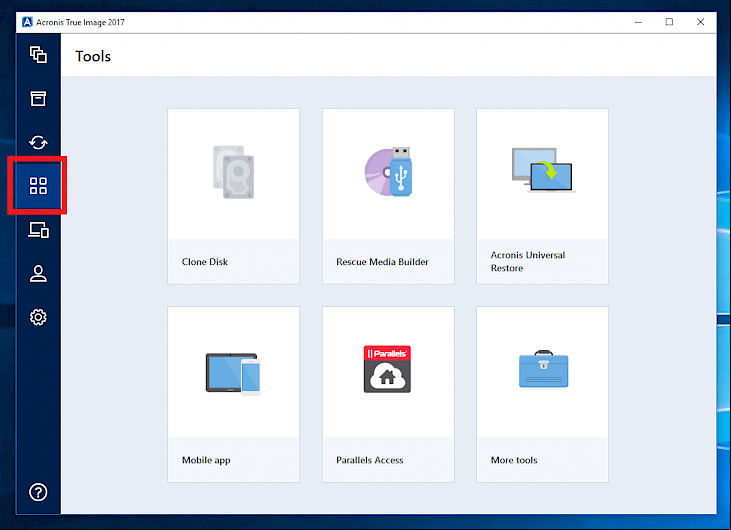Open the Help question mark icon
This screenshot has width=731, height=530.
[x=38, y=492]
